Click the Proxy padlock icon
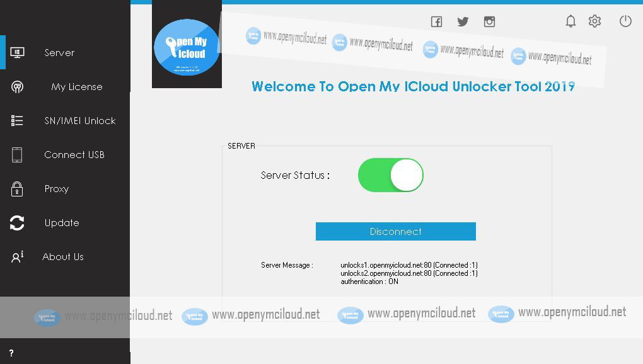The image size is (643, 364). click(x=17, y=189)
